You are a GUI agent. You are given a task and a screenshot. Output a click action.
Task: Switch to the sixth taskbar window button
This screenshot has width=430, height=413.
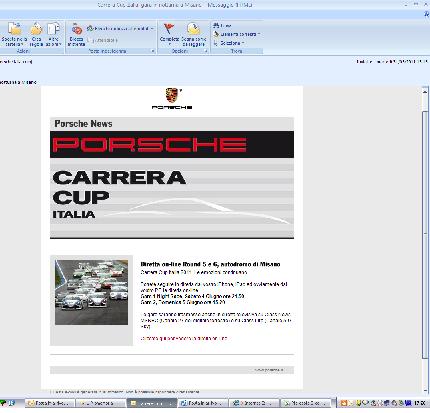click(x=306, y=403)
